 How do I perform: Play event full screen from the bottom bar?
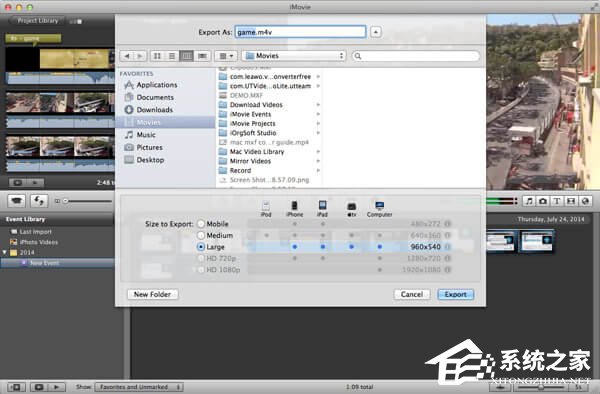39,387
